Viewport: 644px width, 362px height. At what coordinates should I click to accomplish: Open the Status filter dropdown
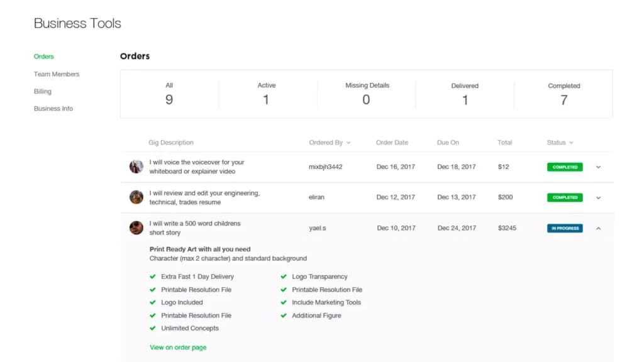tap(560, 143)
